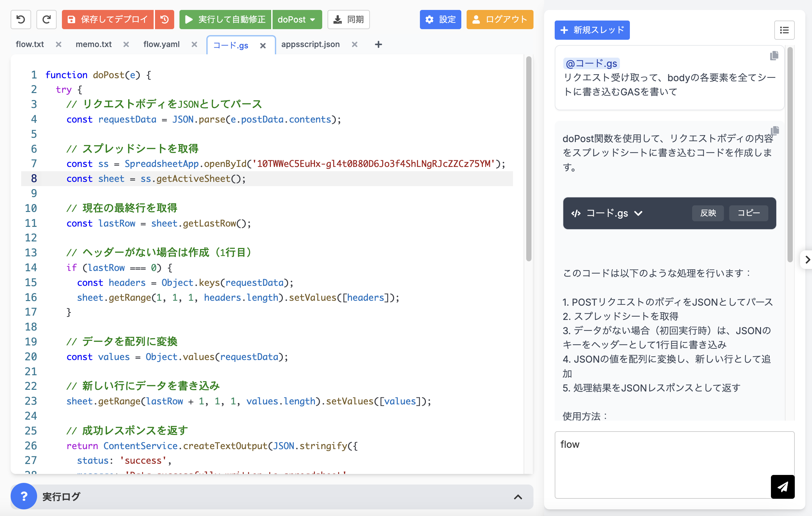Switch to the appsscript.json tab
The height and width of the screenshot is (516, 812).
[310, 44]
